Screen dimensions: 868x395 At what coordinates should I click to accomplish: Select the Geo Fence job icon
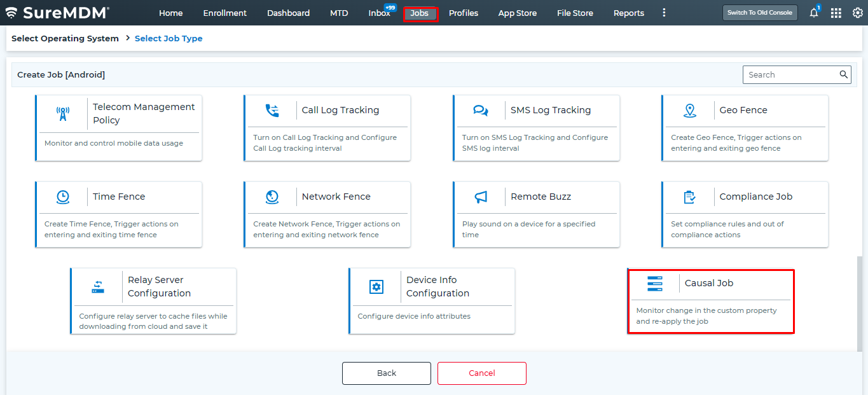[691, 110]
